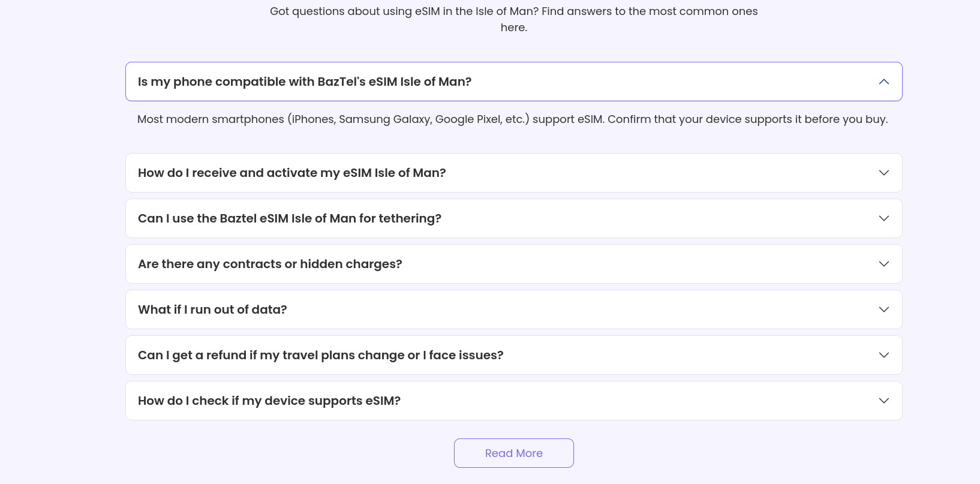
Task: Click the chevron for 'How do I check if my device supports eSIM?'
Action: point(883,401)
